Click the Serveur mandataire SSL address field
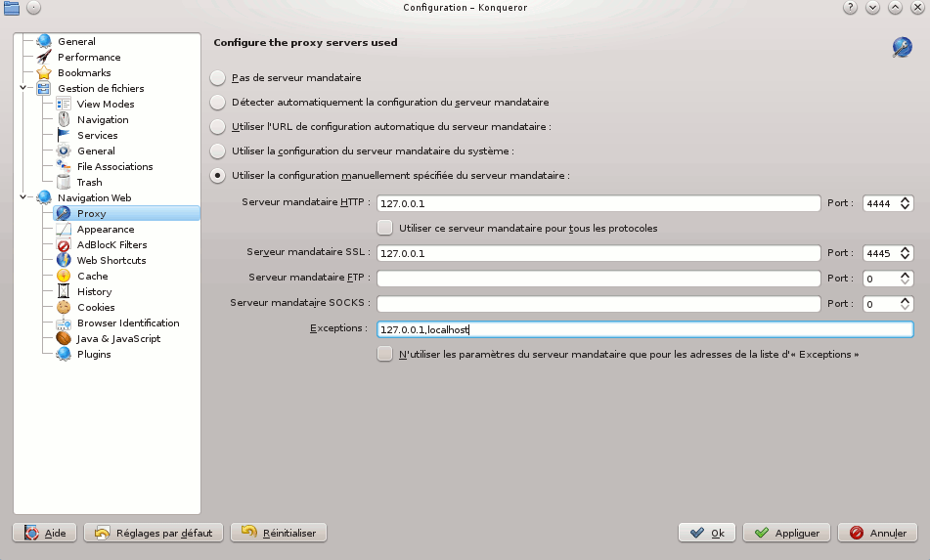The image size is (930, 560). click(x=598, y=253)
